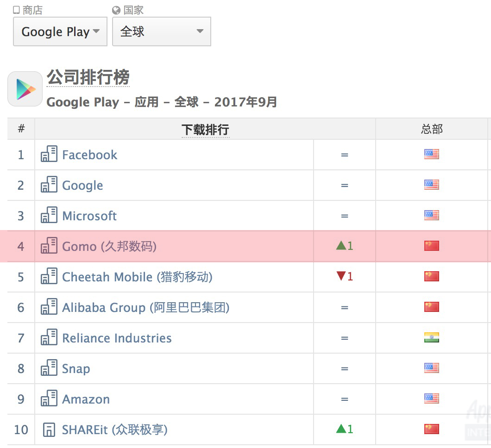Click the US flag in Google row
Screen dimensions: 491x448
432,185
